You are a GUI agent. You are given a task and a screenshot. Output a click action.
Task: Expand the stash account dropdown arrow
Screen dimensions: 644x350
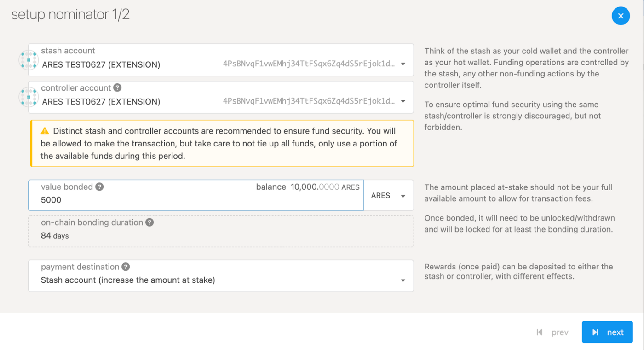point(403,64)
